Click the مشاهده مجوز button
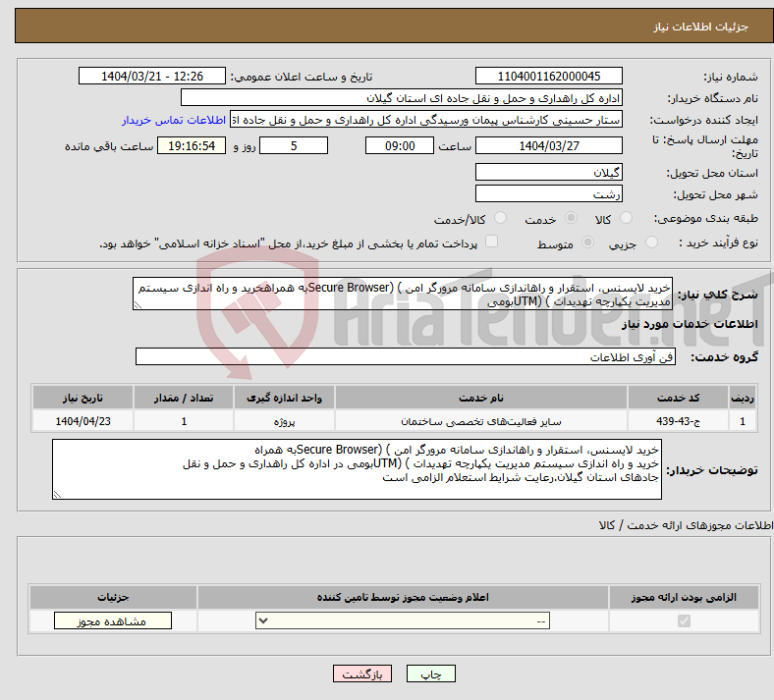774x700 pixels. pyautogui.click(x=113, y=620)
